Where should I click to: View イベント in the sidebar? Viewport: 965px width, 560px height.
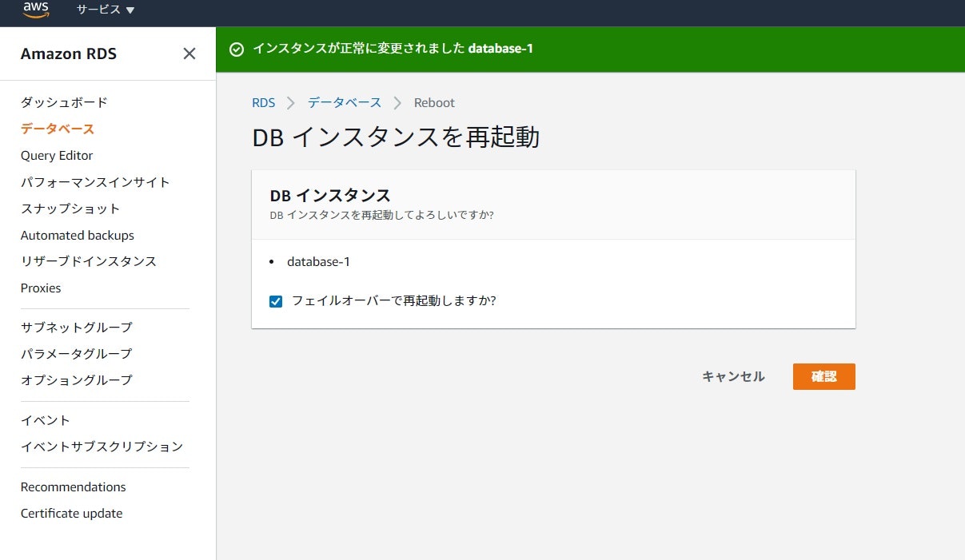[46, 420]
